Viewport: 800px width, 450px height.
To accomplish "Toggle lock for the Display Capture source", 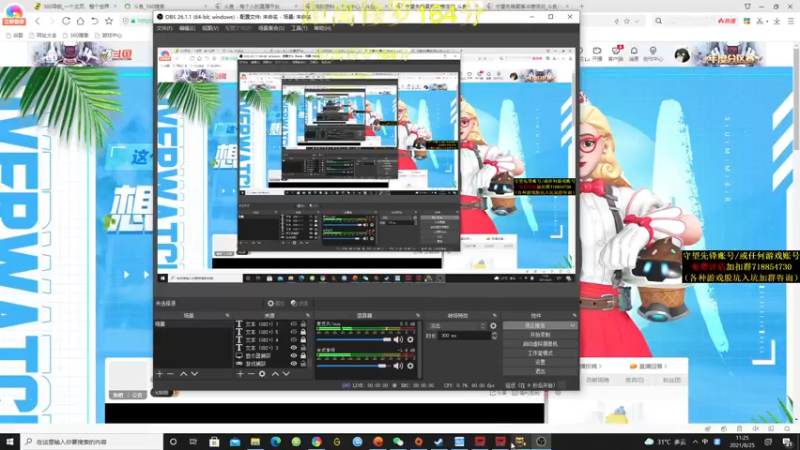I will (303, 356).
